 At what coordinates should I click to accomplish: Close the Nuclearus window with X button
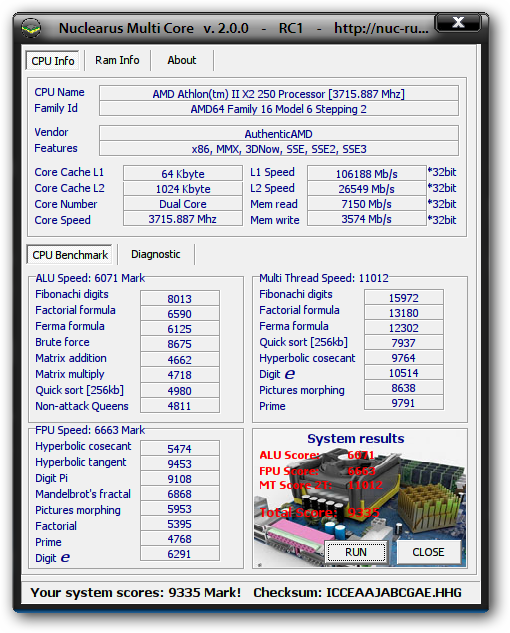458,23
